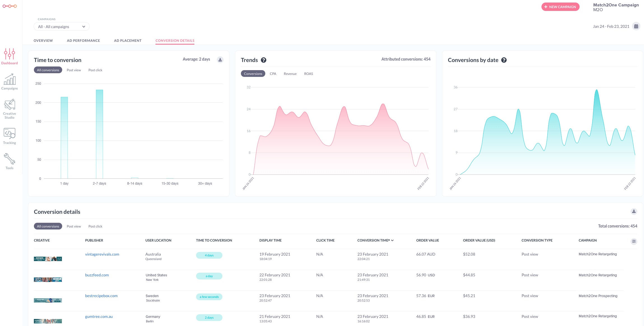Click the '4 days' time badge
The height and width of the screenshot is (326, 644).
209,255
